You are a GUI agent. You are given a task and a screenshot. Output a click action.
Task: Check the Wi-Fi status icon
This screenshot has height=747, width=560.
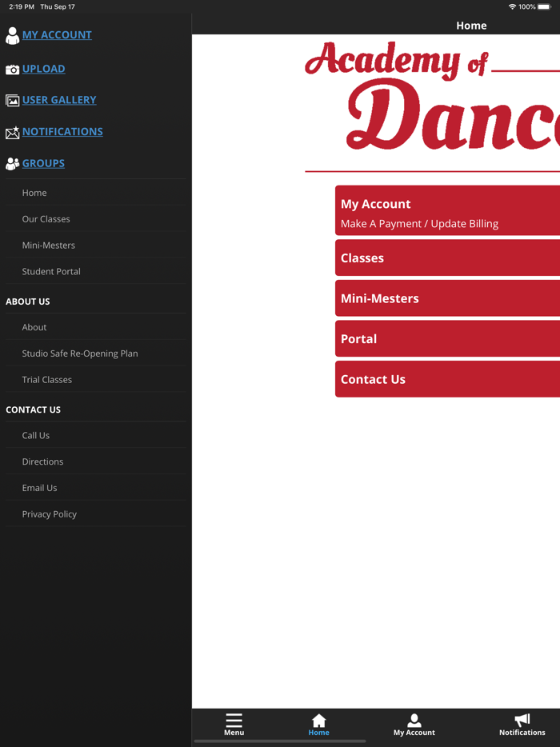tap(512, 6)
